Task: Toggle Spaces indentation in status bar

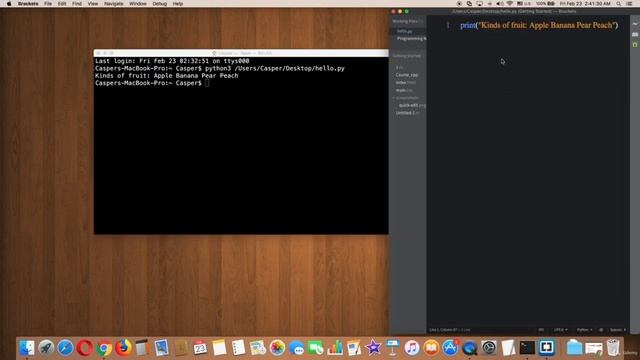Action: point(618,330)
